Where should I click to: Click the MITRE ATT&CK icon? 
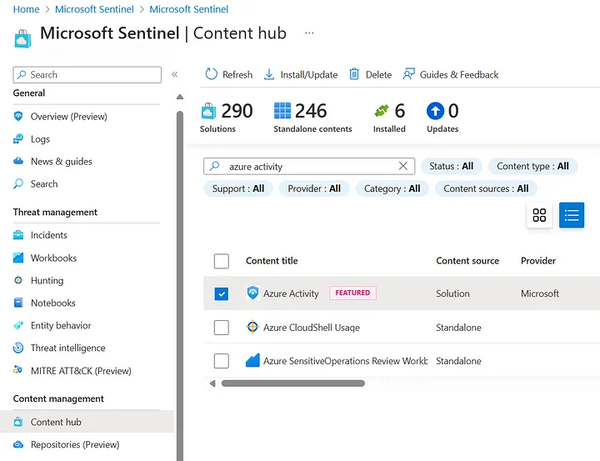[18, 370]
